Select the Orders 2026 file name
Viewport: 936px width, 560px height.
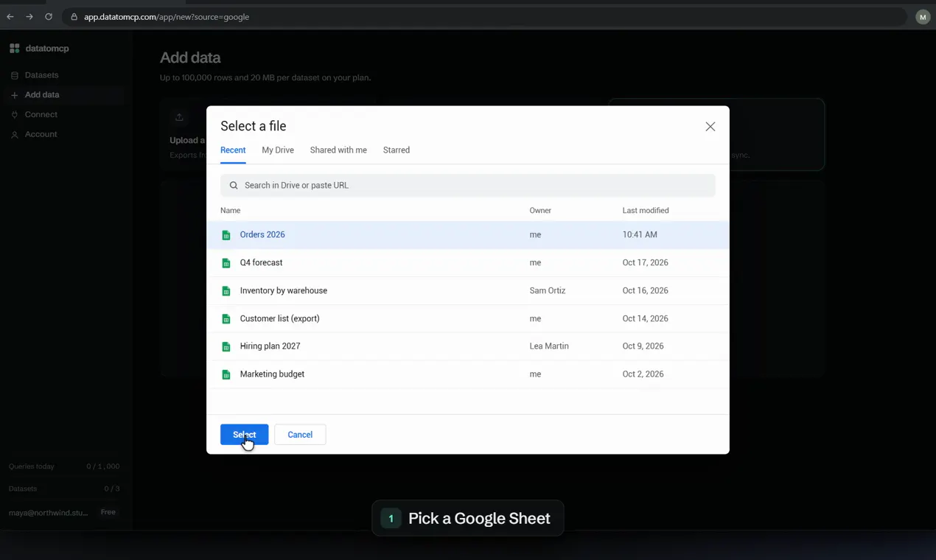262,235
